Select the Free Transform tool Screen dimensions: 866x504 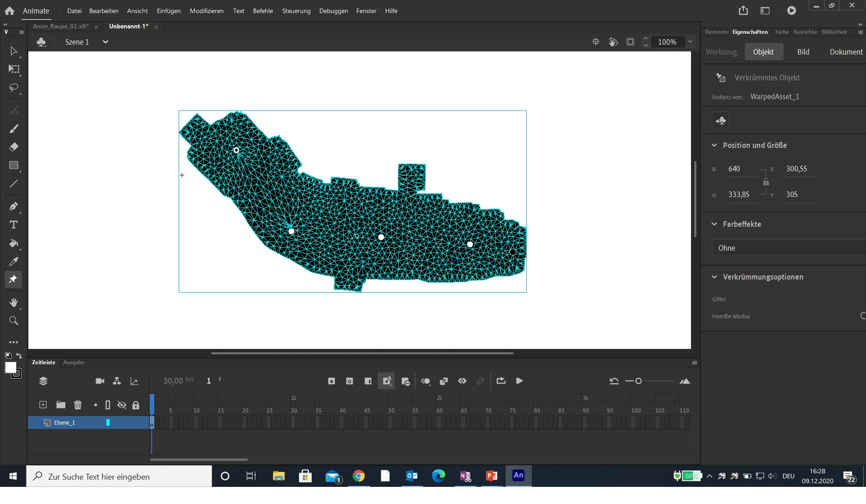pyautogui.click(x=14, y=69)
